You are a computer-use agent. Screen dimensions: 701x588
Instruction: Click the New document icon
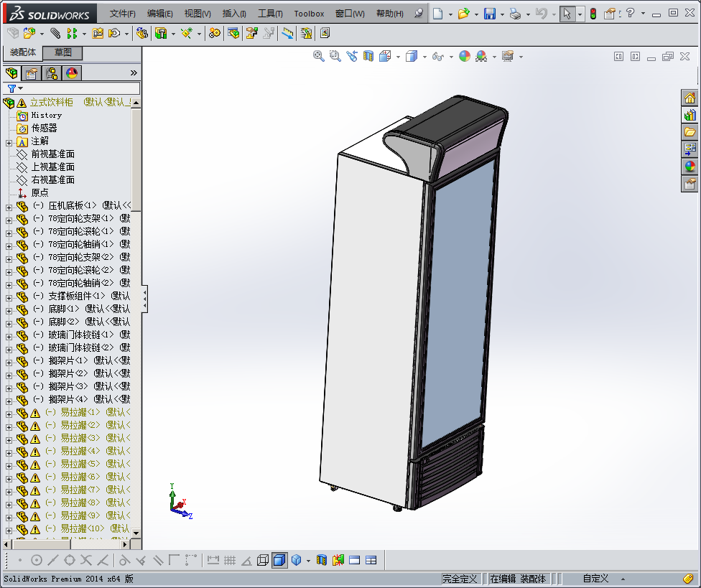(x=437, y=14)
